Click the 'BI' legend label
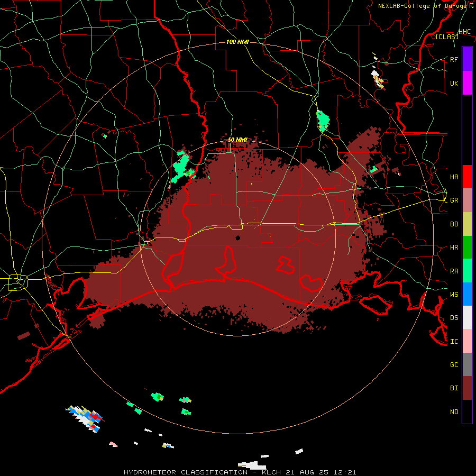This screenshot has height=476, width=476. tap(454, 388)
